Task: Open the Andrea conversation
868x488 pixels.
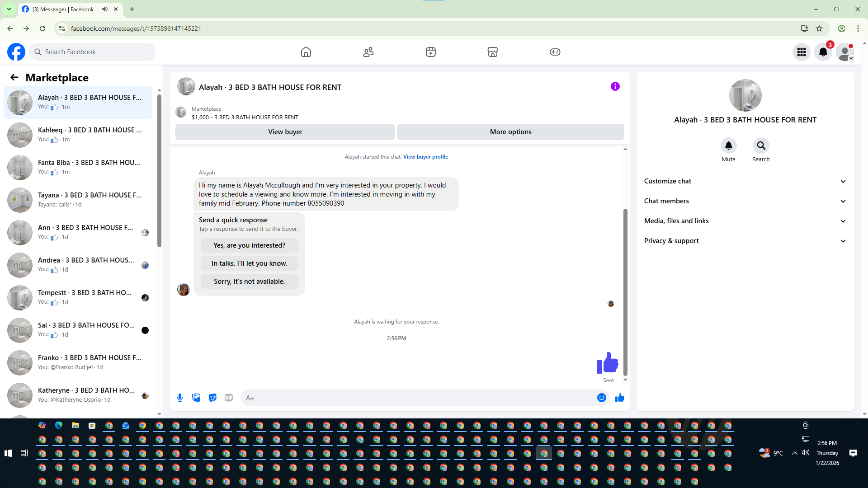Action: pyautogui.click(x=78, y=265)
